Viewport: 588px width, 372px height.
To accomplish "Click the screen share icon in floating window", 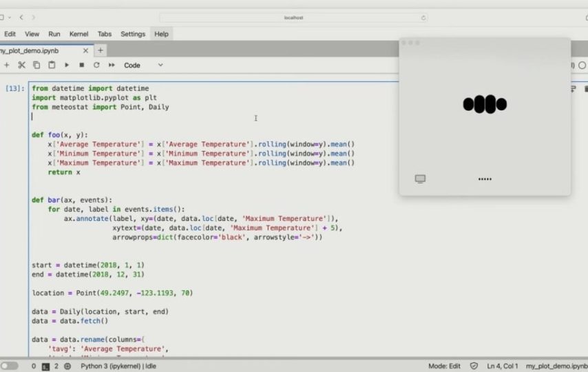I will point(420,179).
